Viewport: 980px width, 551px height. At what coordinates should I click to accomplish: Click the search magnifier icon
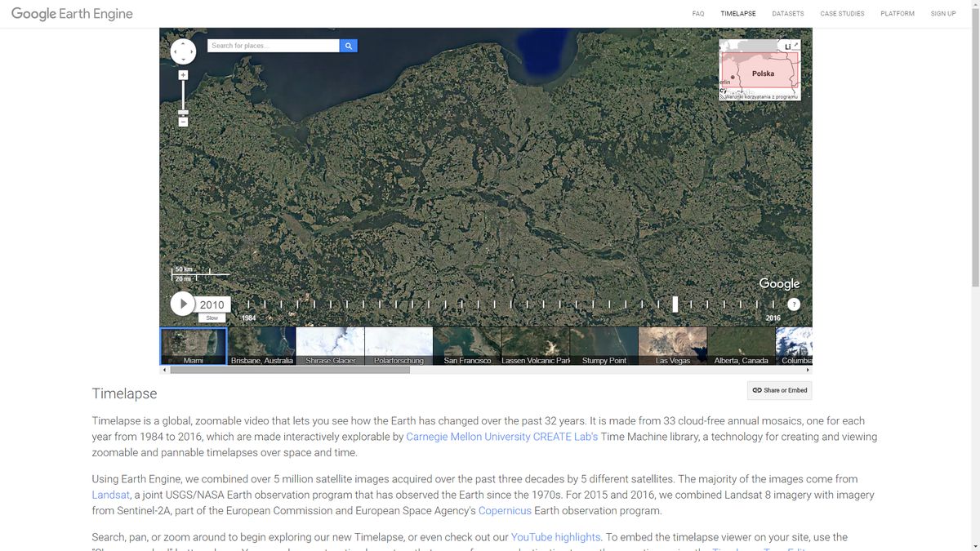349,45
